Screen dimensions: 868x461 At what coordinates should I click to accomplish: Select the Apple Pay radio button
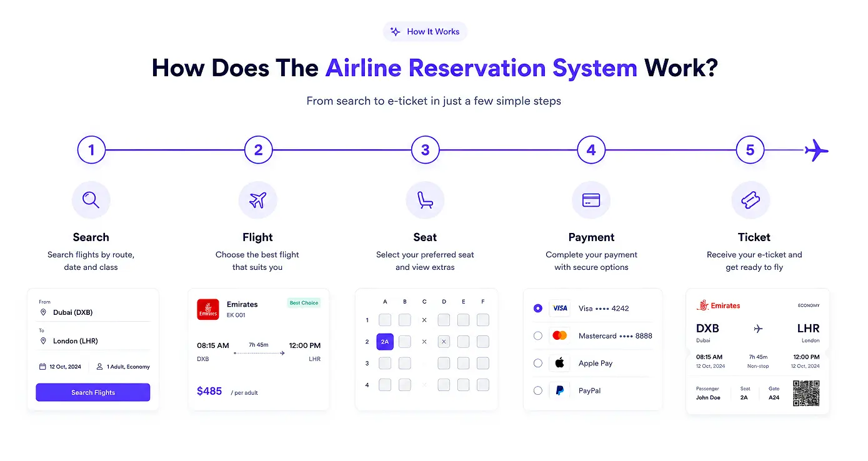tap(538, 363)
